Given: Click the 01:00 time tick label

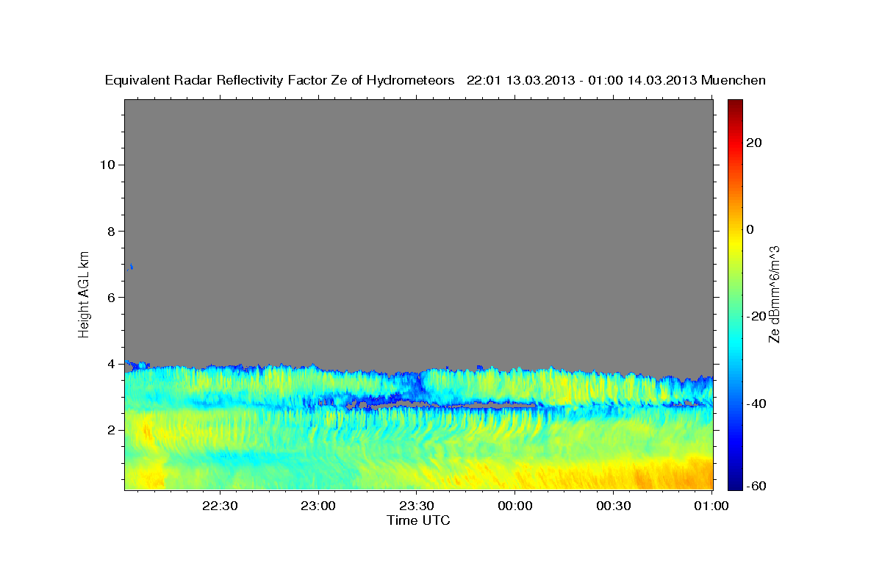Looking at the screenshot, I should tap(711, 506).
